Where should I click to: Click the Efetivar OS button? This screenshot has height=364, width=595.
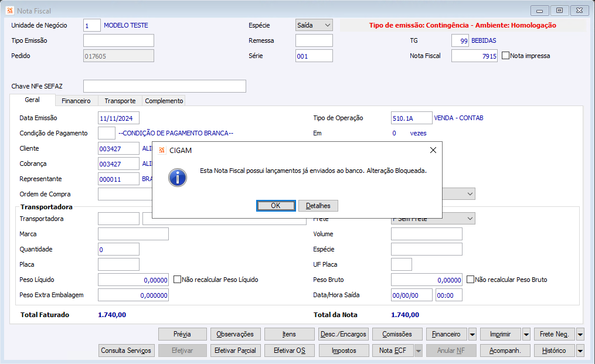(x=289, y=351)
